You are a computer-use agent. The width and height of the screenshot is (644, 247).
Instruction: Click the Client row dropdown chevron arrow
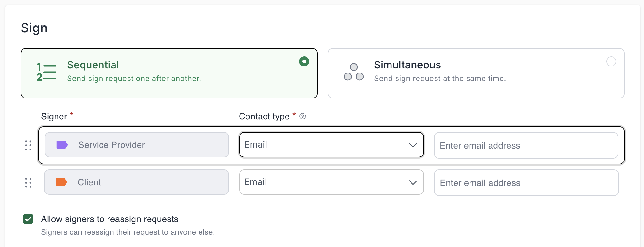click(x=413, y=182)
